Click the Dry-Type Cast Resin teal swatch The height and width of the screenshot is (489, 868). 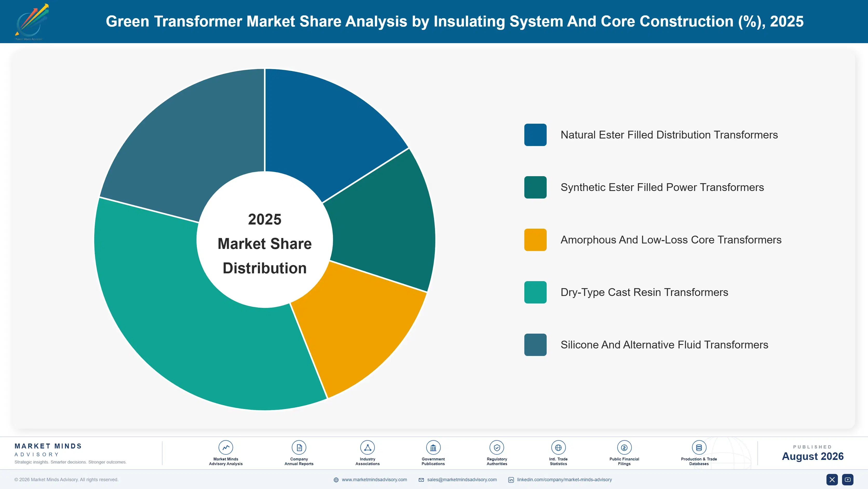(535, 292)
